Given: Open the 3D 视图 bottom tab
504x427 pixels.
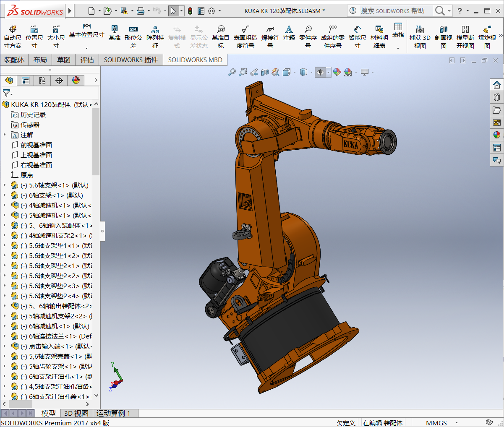Looking at the screenshot, I should click(76, 413).
